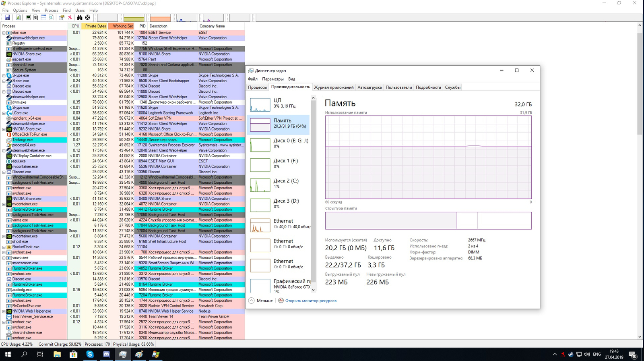The width and height of the screenshot is (644, 361).
Task: Click the Process Explorer vertical scrollbar thumb
Action: [640, 83]
